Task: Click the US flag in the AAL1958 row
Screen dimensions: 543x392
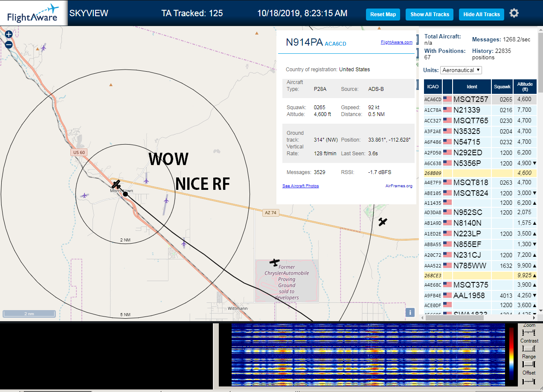Action: pos(447,295)
